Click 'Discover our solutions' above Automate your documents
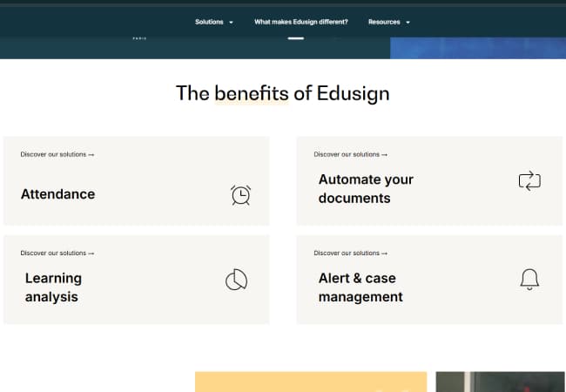 tap(350, 154)
